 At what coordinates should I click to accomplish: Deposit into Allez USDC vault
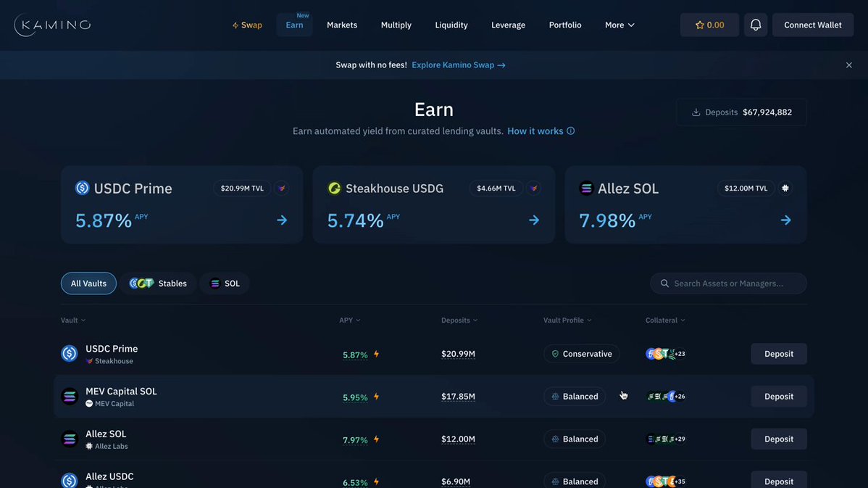779,480
